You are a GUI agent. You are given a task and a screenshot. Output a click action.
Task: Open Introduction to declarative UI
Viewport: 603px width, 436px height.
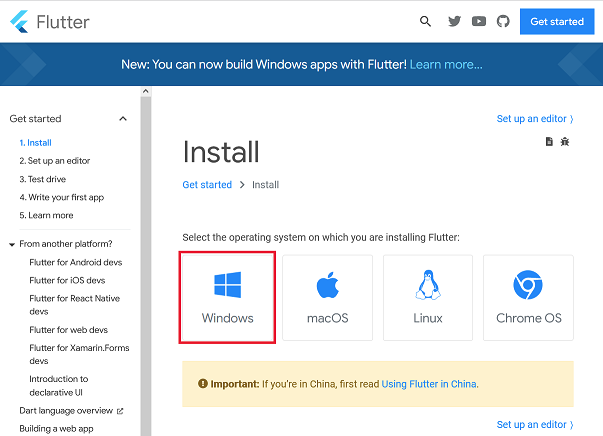(59, 386)
